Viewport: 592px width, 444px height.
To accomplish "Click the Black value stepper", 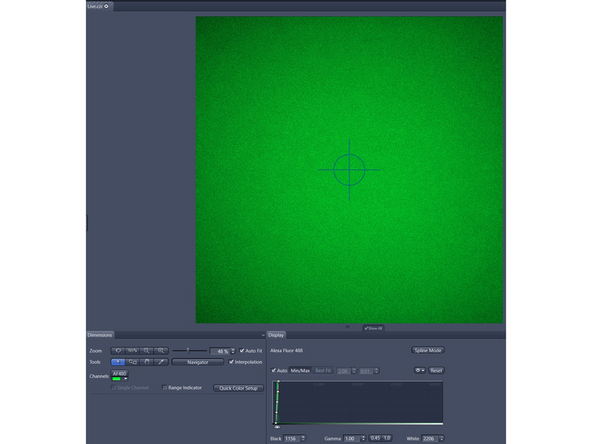I will pos(303,438).
